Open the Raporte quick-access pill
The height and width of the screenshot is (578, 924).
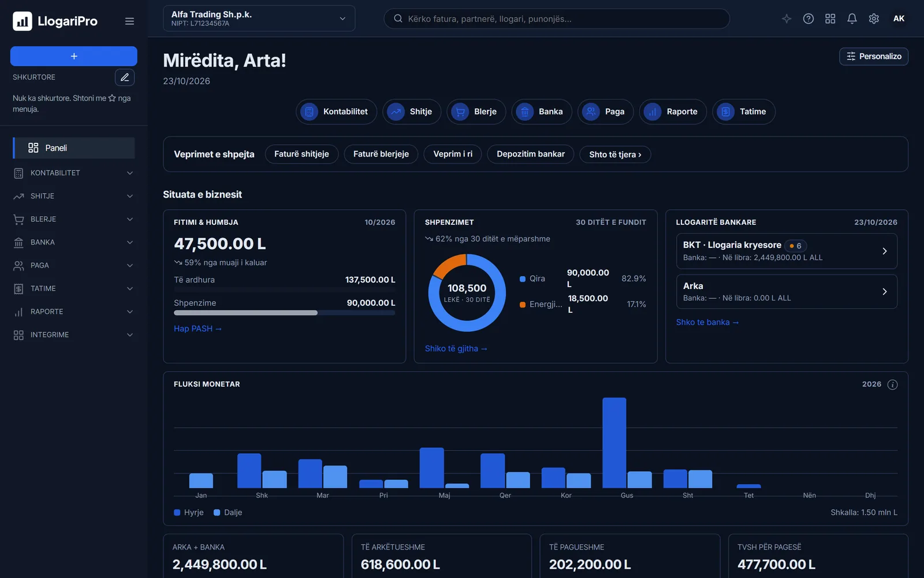673,112
